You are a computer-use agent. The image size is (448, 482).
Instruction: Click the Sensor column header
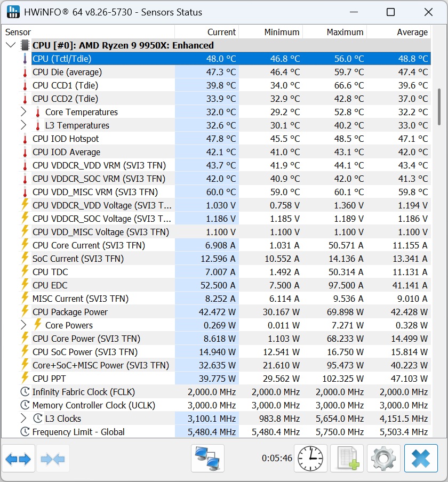click(x=89, y=32)
